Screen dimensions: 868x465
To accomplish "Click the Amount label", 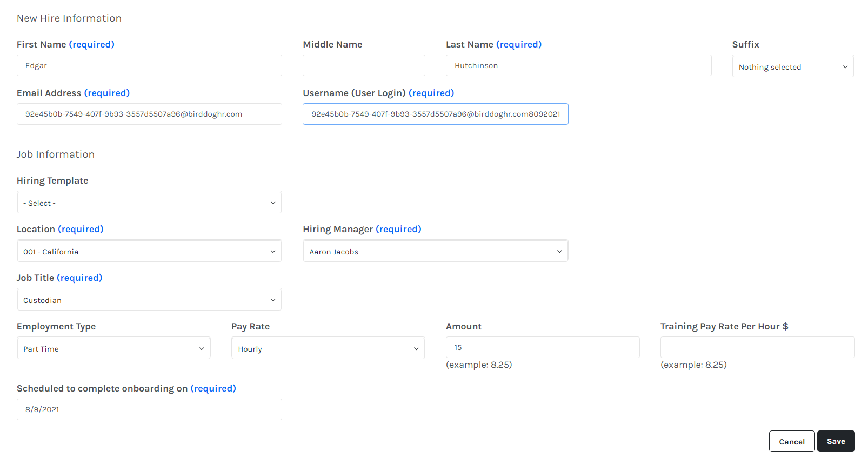I will [464, 326].
